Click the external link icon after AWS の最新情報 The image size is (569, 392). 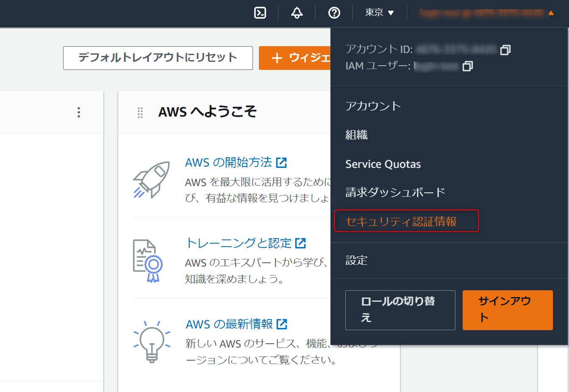click(x=282, y=324)
